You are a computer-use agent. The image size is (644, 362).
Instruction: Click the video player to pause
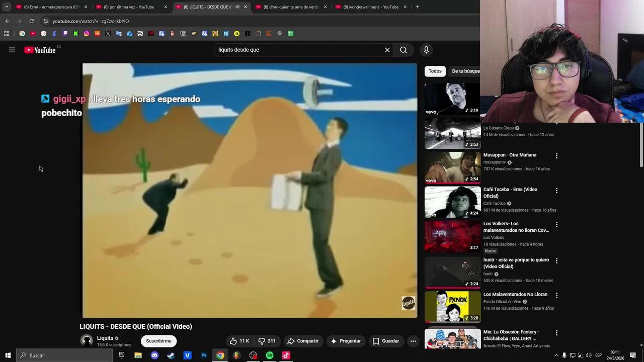tap(250, 190)
